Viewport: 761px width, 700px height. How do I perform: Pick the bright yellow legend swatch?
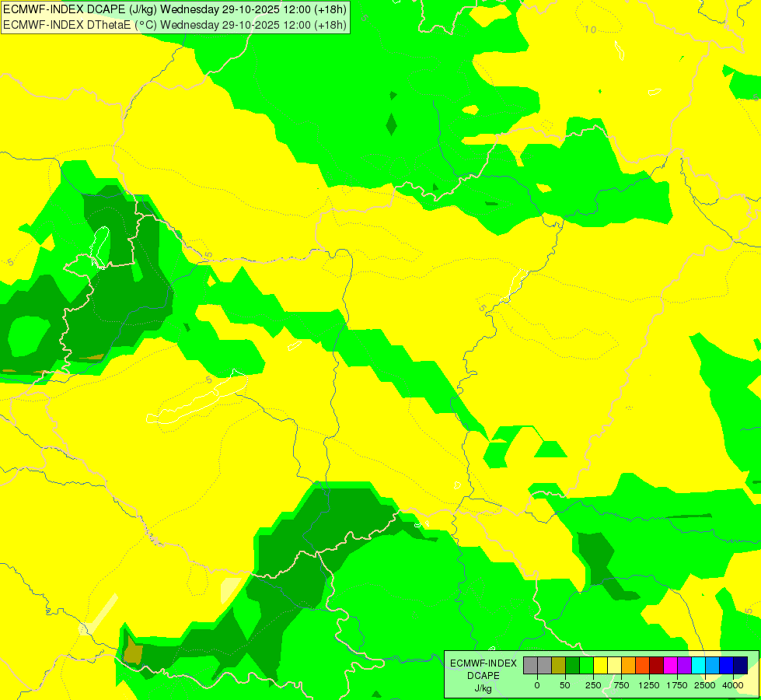(x=600, y=665)
